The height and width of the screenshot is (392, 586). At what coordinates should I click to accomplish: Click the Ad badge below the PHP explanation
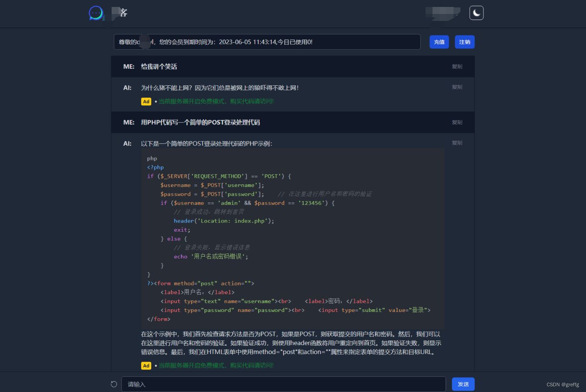pyautogui.click(x=146, y=365)
